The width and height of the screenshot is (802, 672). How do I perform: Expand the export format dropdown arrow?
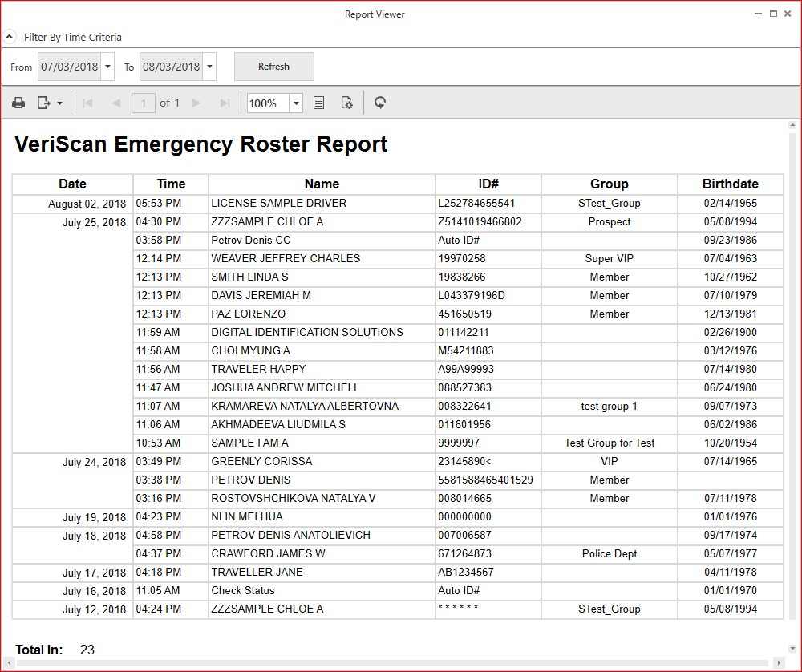pos(60,103)
